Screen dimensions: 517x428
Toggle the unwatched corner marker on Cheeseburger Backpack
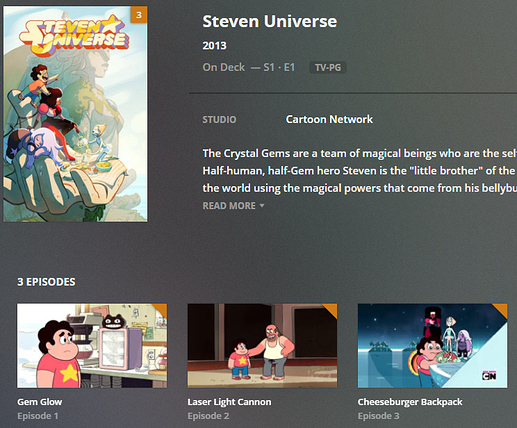[502, 309]
